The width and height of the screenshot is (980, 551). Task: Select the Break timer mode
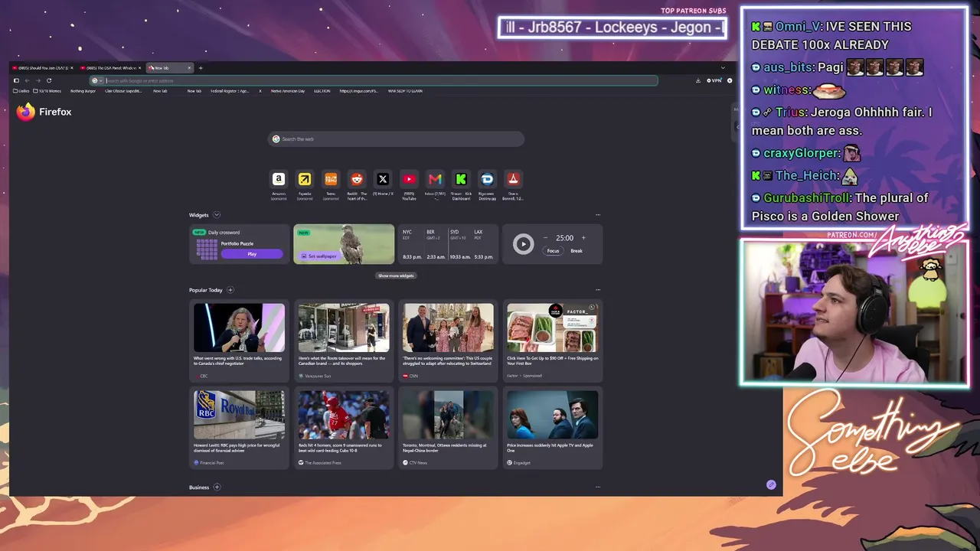point(577,251)
